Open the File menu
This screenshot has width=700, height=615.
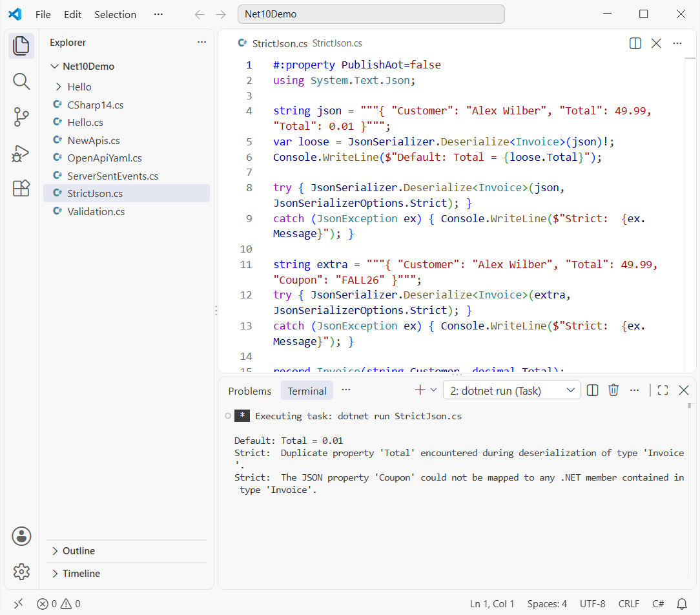(43, 14)
